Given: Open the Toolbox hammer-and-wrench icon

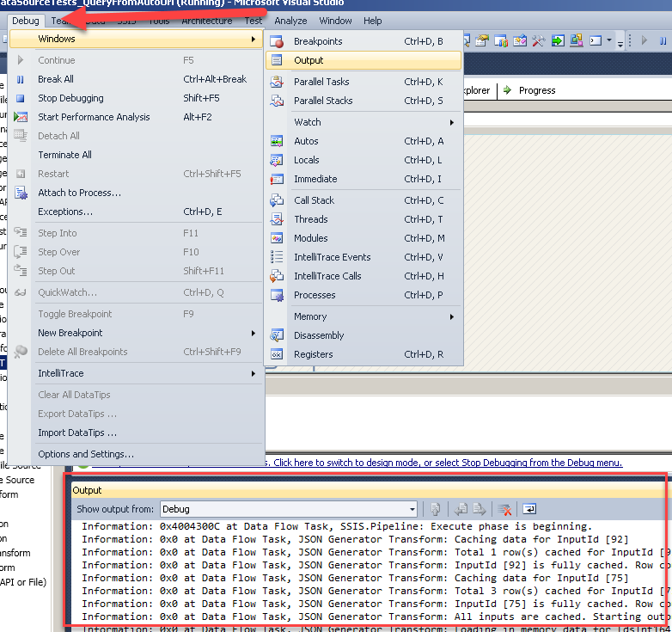Looking at the screenshot, I should tap(538, 40).
